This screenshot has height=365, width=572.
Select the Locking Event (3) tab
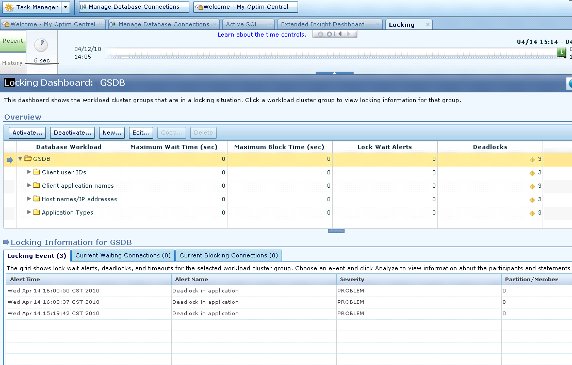37,256
